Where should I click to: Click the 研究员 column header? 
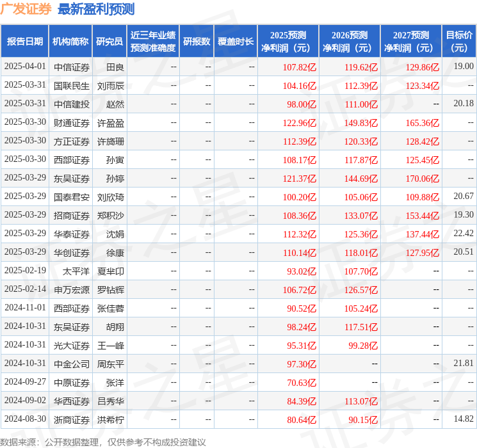click(109, 42)
